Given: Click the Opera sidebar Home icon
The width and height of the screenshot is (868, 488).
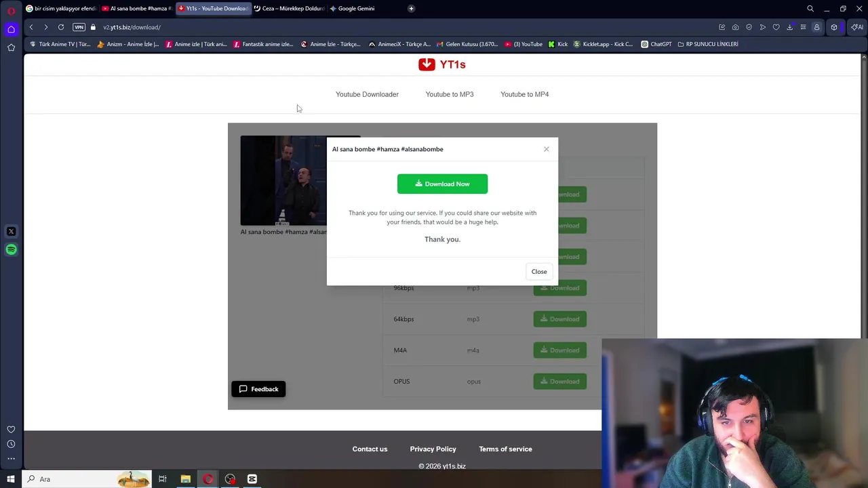Looking at the screenshot, I should click(x=11, y=29).
